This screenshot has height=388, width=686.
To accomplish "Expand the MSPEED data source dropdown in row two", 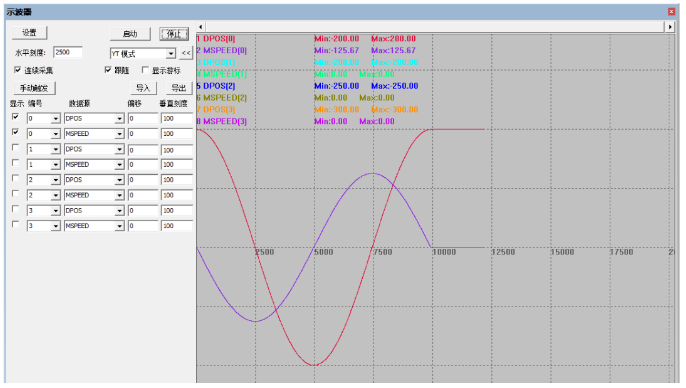I will pyautogui.click(x=119, y=134).
